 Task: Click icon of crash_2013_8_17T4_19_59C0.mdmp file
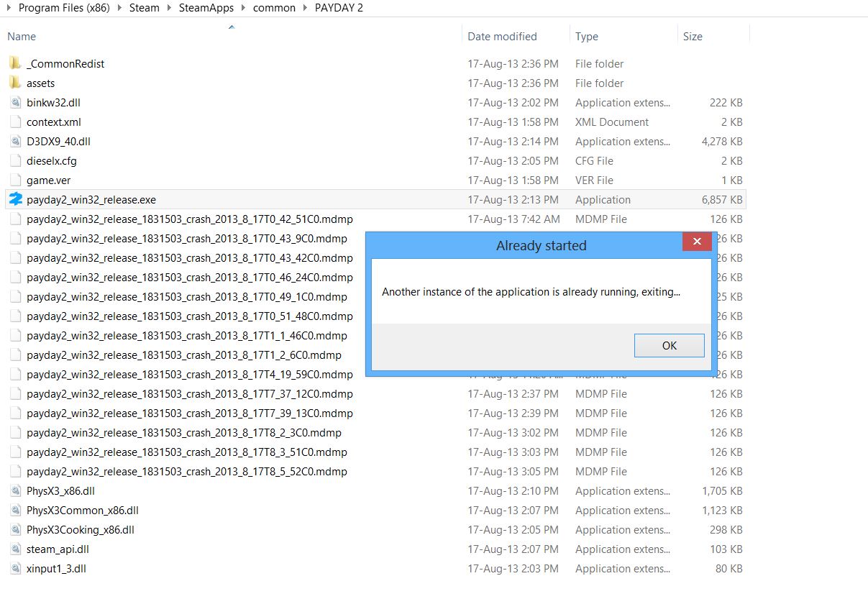point(15,374)
